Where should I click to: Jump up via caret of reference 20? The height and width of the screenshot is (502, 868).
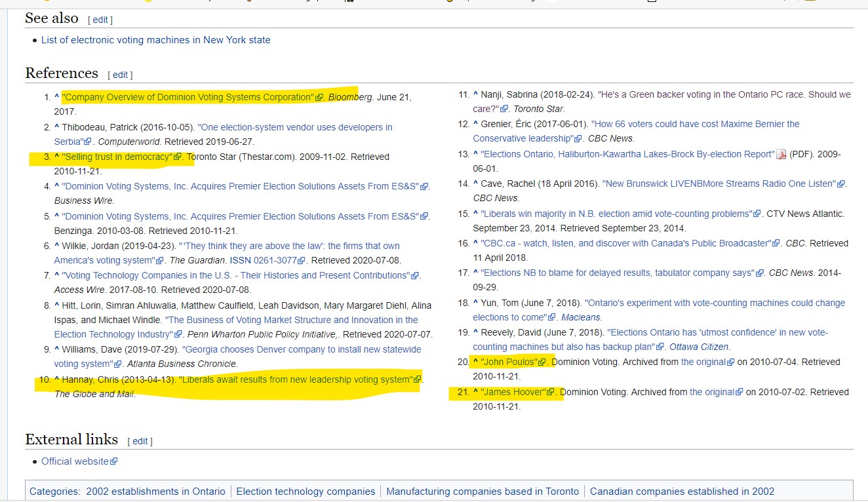tap(476, 362)
